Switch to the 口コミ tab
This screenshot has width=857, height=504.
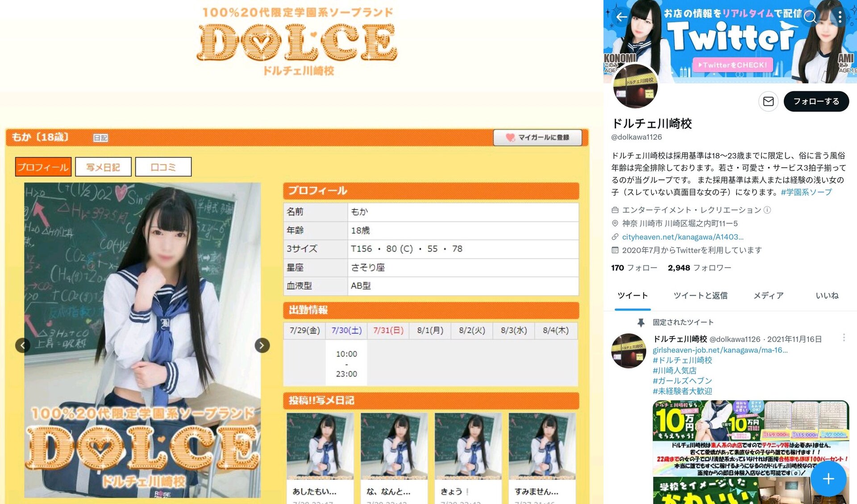(163, 167)
